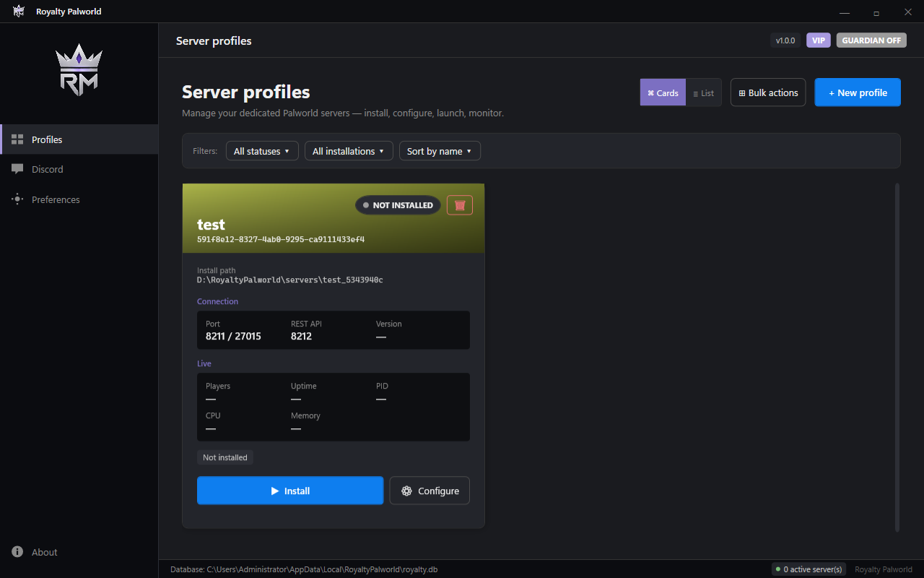Create a New profile
Image resolution: width=924 pixels, height=578 pixels.
coord(858,92)
